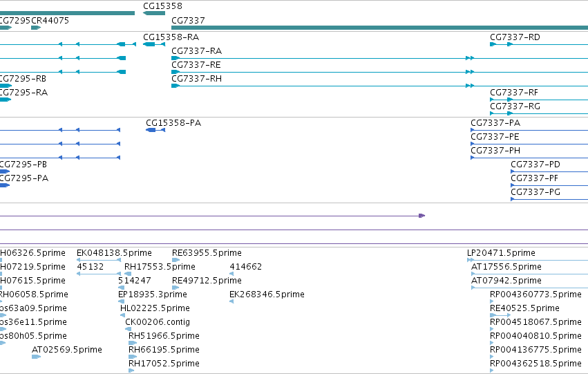Image resolution: width=588 pixels, height=374 pixels.
Task: Select the CG7337-RG transcript label
Action: coord(515,106)
